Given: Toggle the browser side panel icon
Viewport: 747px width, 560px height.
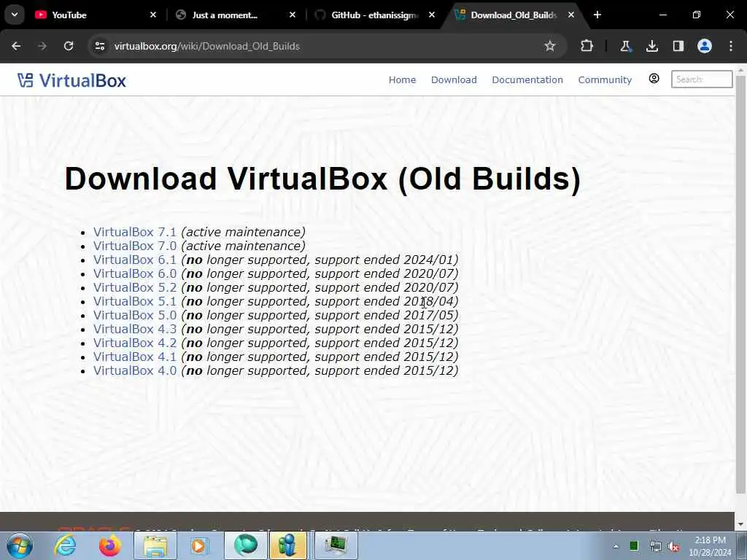Looking at the screenshot, I should (x=678, y=46).
